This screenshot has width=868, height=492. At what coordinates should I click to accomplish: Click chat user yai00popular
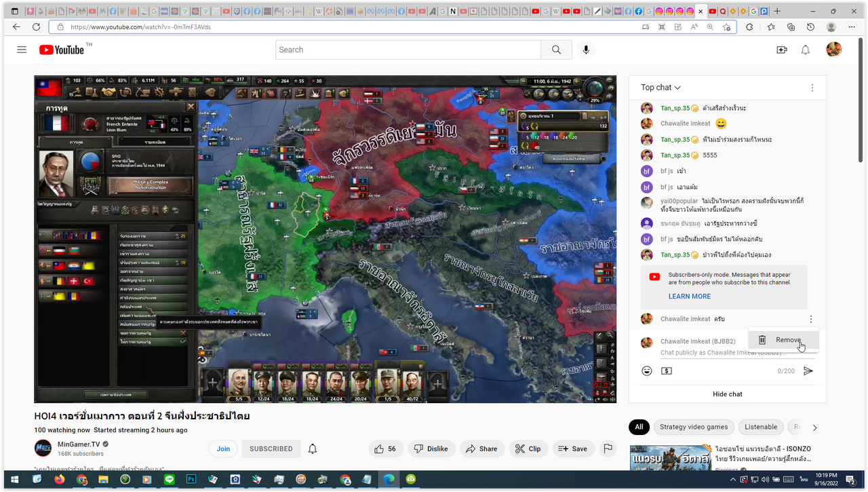click(x=679, y=202)
